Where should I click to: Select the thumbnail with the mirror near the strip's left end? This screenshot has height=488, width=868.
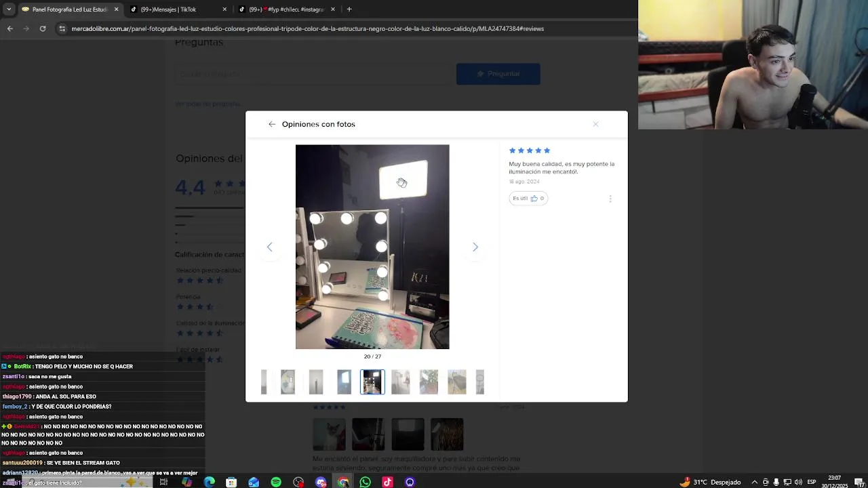(x=288, y=382)
